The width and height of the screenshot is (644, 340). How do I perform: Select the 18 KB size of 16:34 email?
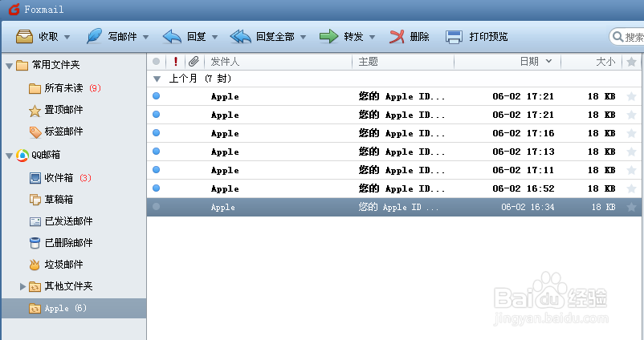tap(603, 207)
